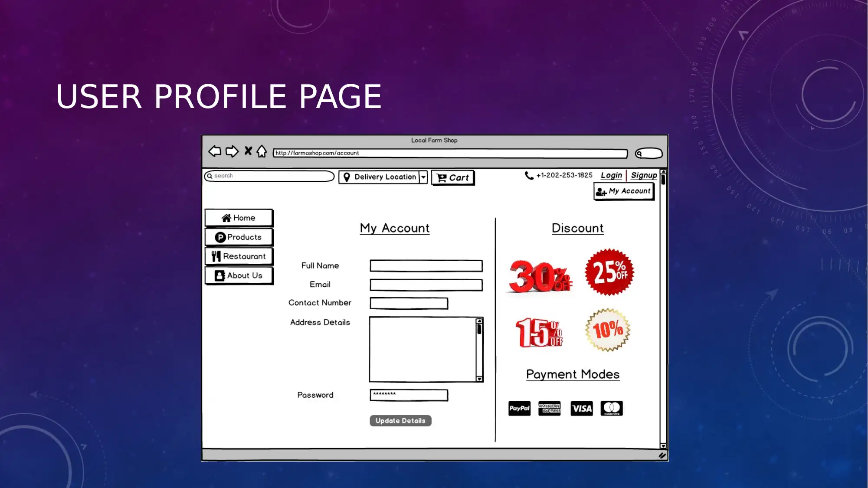Select the 30% off discount badge
This screenshot has height=488, width=868.
click(540, 276)
